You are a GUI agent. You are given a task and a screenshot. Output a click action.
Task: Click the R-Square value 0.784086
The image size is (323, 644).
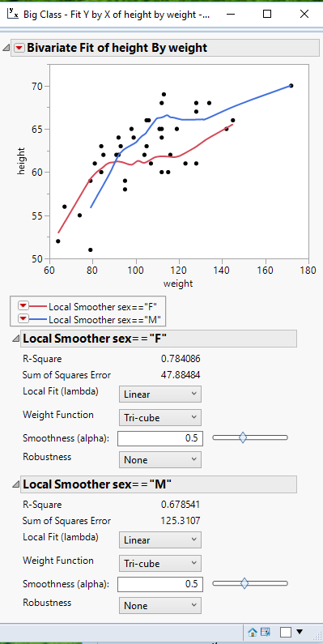(x=181, y=359)
